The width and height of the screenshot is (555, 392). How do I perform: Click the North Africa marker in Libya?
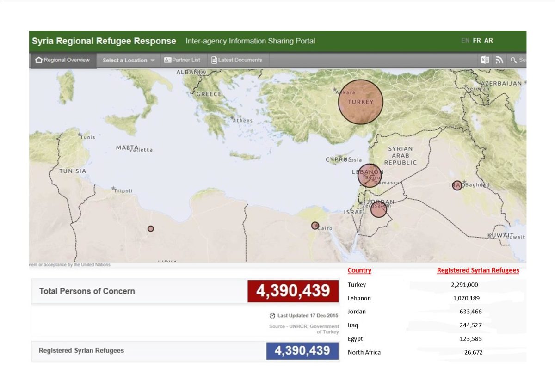(x=150, y=228)
